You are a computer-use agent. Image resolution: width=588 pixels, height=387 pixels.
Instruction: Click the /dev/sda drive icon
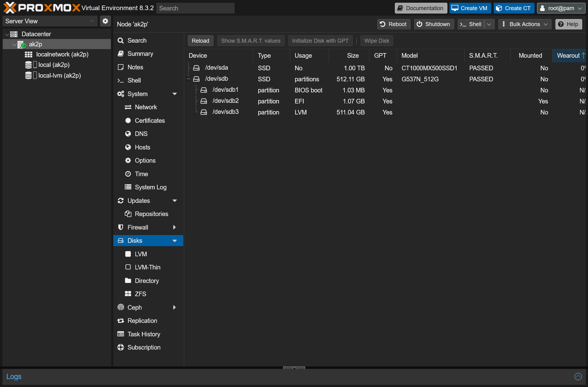tap(196, 68)
